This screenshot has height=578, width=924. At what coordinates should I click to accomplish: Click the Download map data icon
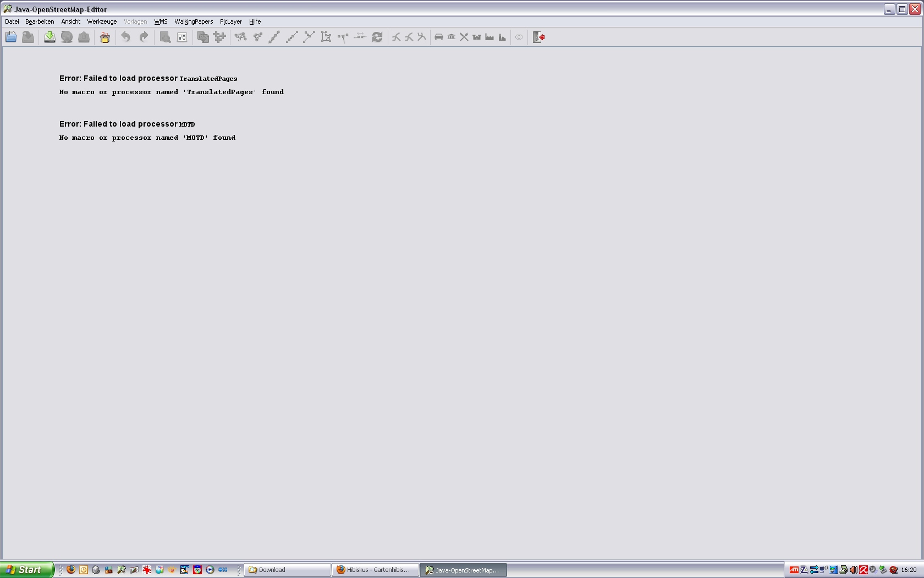tap(50, 37)
